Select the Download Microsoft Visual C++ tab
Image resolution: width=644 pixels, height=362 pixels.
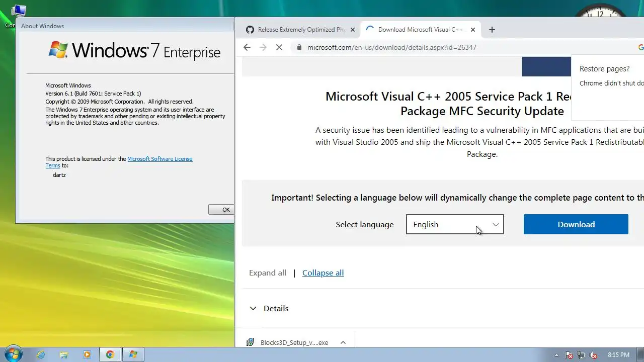pos(421,30)
